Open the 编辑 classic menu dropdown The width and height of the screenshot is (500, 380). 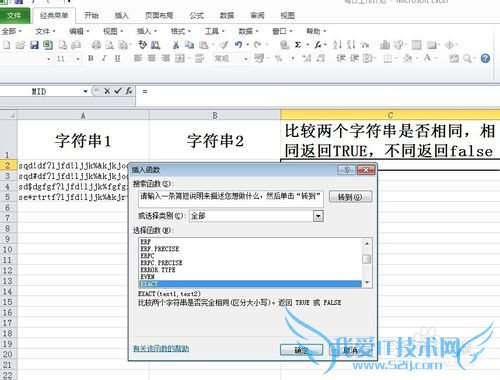79,31
